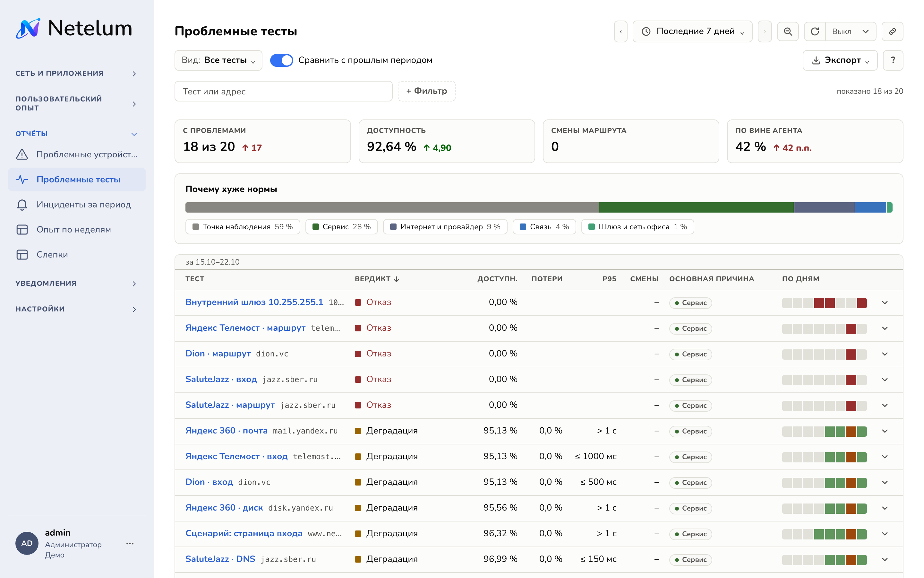
Task: Expand Пользовательский опыт menu section
Action: coord(76,104)
